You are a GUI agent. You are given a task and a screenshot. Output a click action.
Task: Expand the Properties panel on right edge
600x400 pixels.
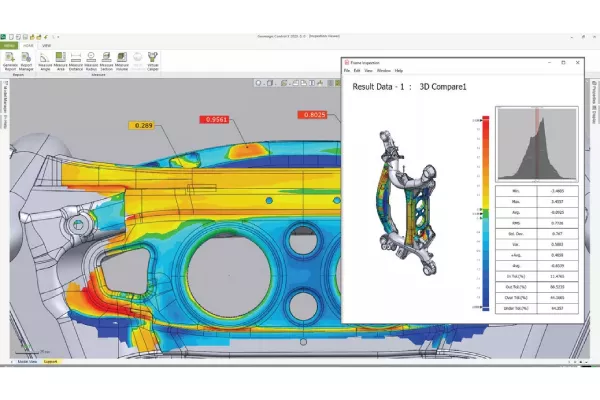(x=595, y=100)
